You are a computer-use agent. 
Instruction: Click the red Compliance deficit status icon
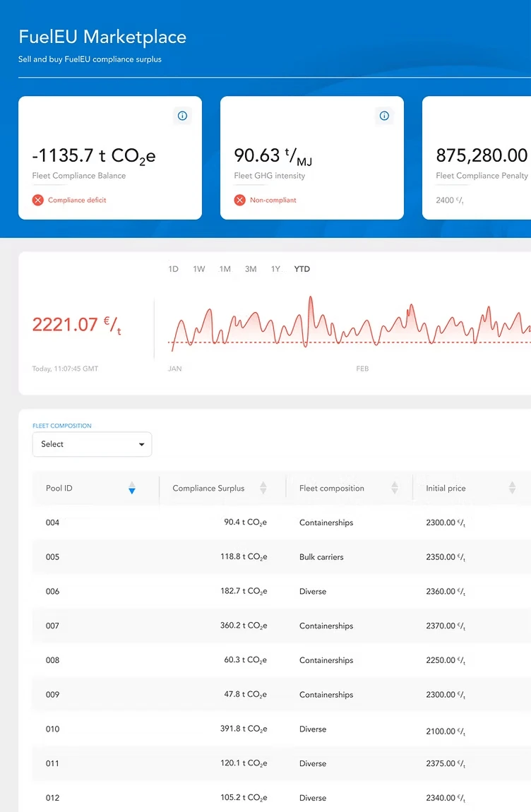tap(38, 201)
